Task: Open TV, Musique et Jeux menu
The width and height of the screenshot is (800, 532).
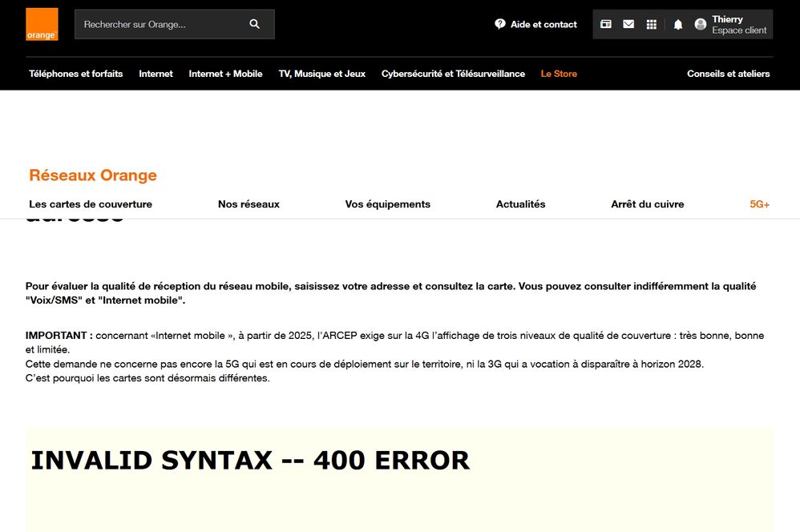Action: pyautogui.click(x=322, y=74)
